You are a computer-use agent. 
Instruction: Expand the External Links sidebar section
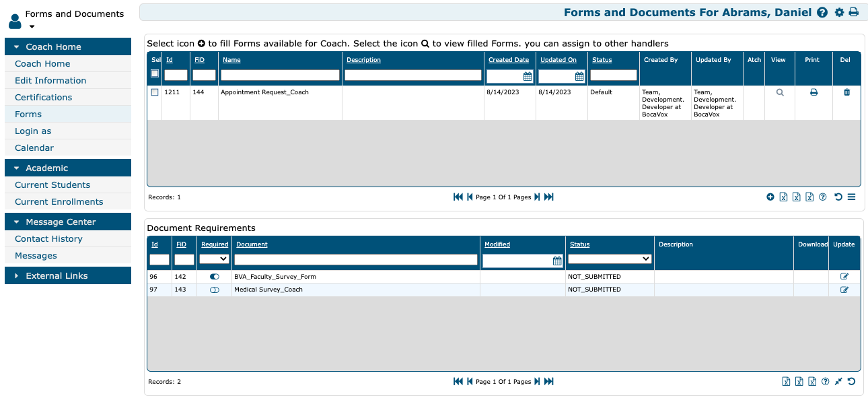(67, 275)
